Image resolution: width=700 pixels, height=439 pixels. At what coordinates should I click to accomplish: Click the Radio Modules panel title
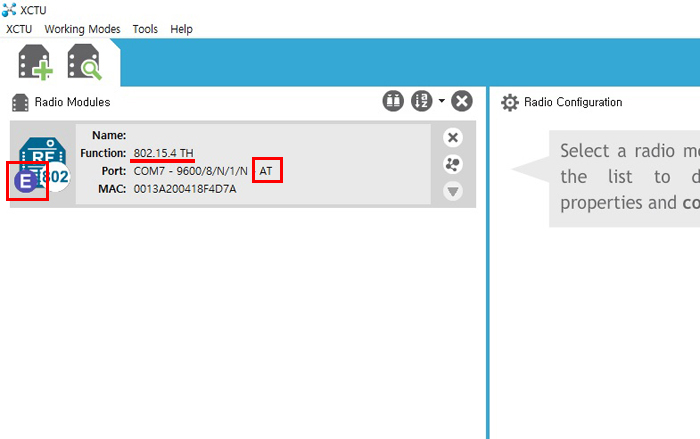72,102
